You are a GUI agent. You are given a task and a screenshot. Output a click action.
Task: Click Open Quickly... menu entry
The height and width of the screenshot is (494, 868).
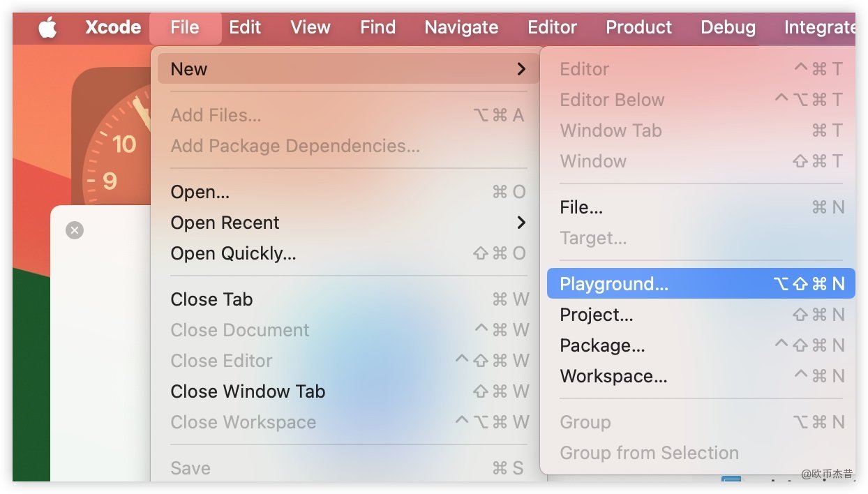233,253
